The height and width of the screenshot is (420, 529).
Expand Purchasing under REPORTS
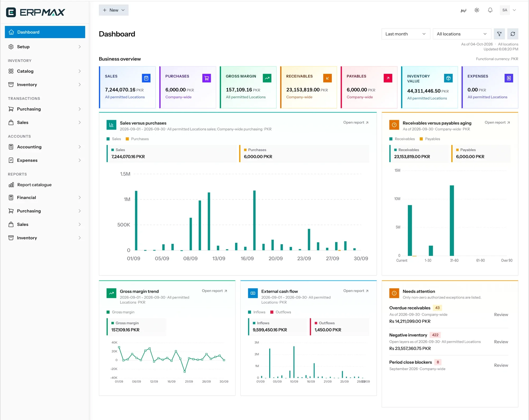[x=45, y=211]
